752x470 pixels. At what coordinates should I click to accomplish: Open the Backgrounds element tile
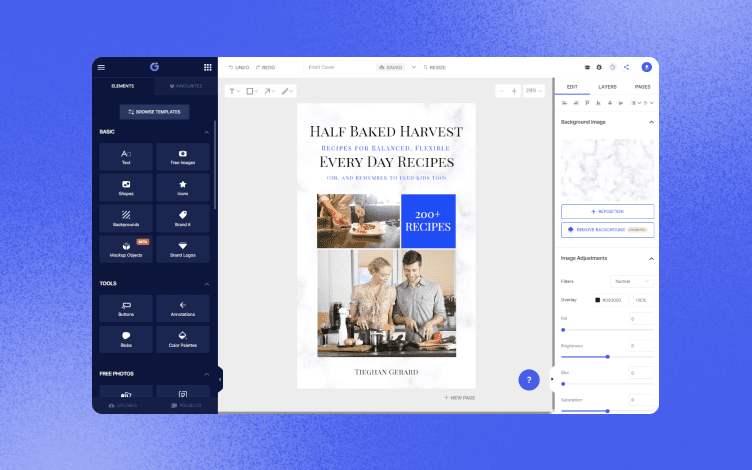(126, 218)
